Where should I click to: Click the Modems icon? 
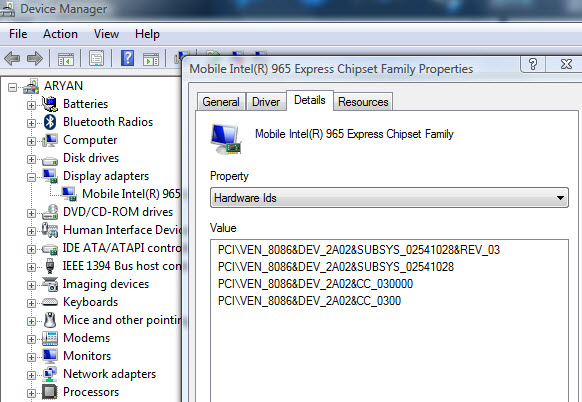[50, 338]
